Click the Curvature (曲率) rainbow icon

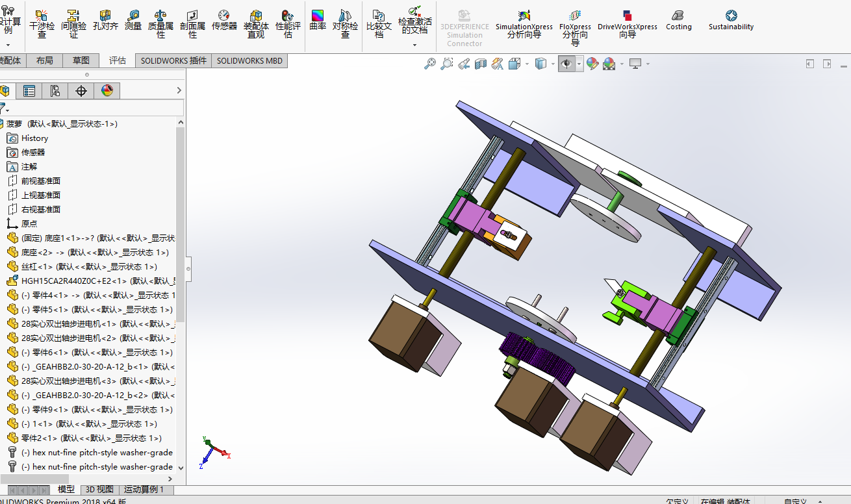click(318, 21)
